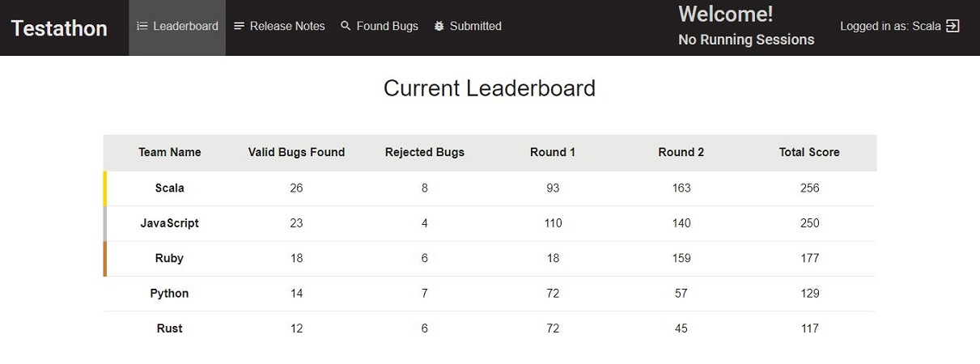This screenshot has height=364, width=980.
Task: Click the Rejected Bugs column header
Action: pyautogui.click(x=424, y=152)
